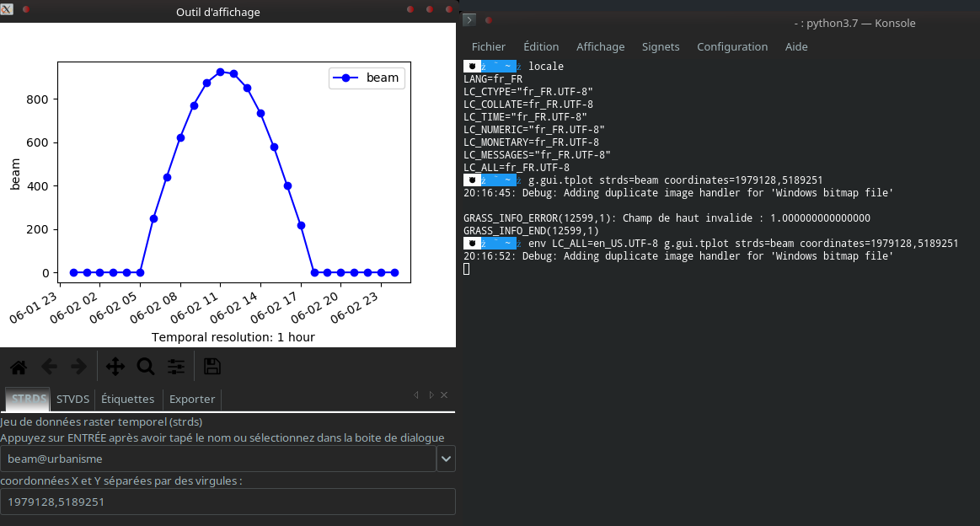Select the Étiquettes tab
Image resolution: width=980 pixels, height=526 pixels.
[x=127, y=399]
